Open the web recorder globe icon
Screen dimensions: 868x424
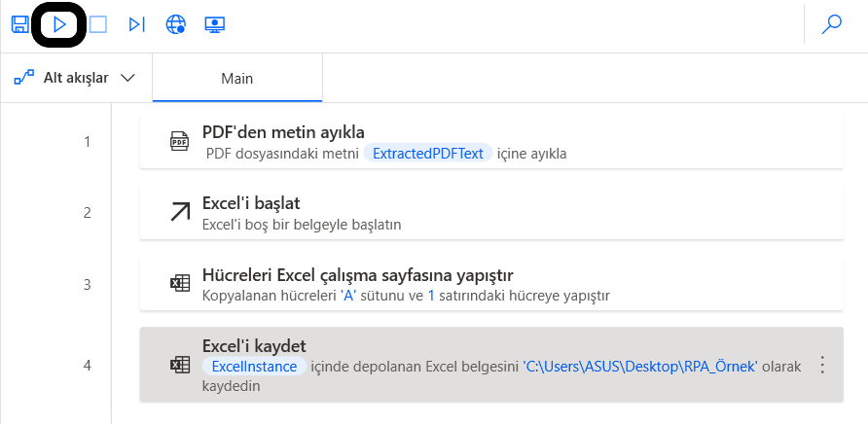pyautogui.click(x=175, y=25)
